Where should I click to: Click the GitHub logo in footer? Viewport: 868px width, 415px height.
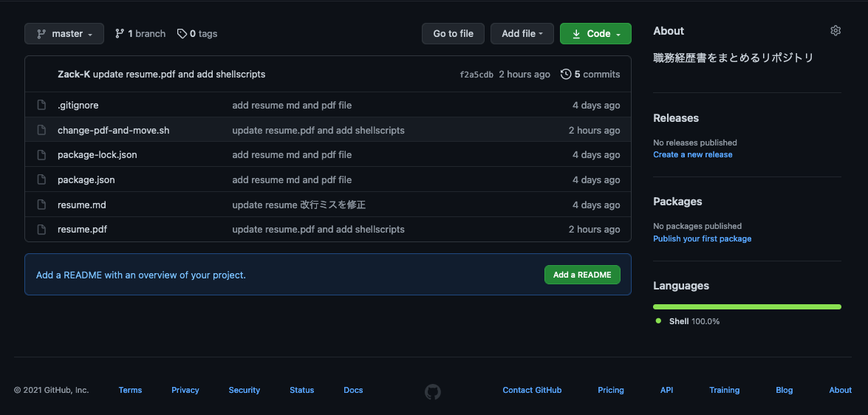(433, 392)
